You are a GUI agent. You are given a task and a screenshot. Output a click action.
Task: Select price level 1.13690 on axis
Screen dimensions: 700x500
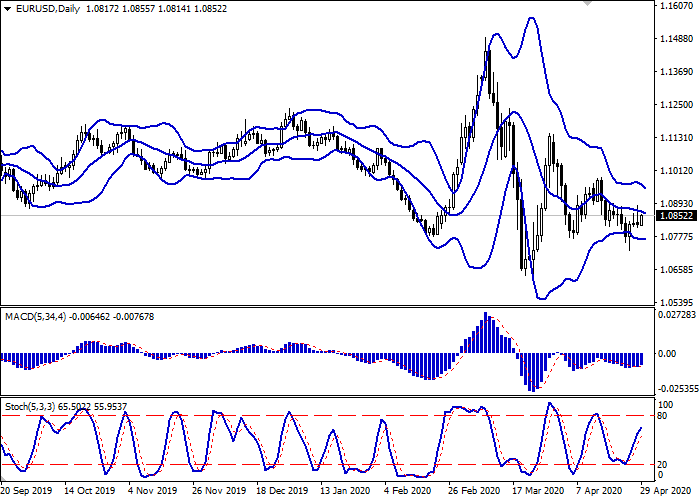pos(677,72)
